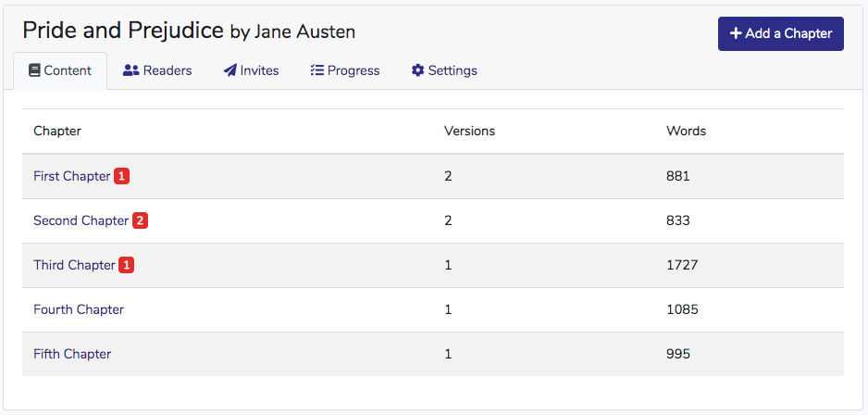Click red badge next to First Chapter
The height and width of the screenshot is (415, 868).
point(121,176)
